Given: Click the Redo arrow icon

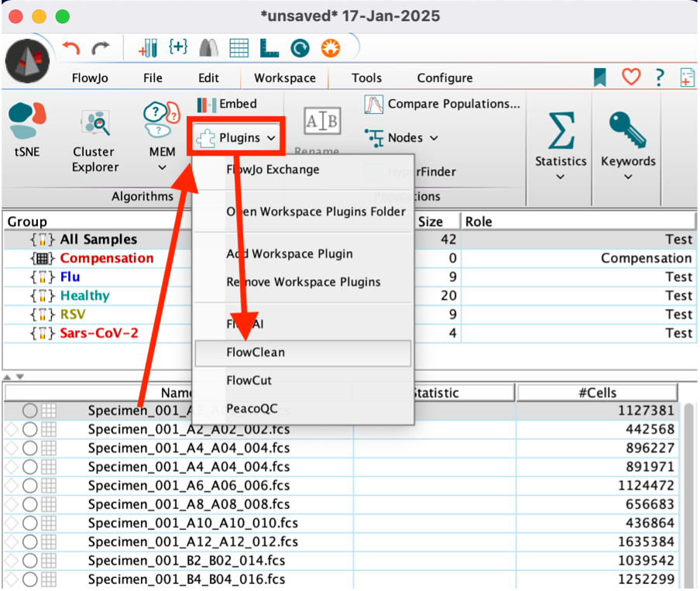Looking at the screenshot, I should pyautogui.click(x=101, y=48).
